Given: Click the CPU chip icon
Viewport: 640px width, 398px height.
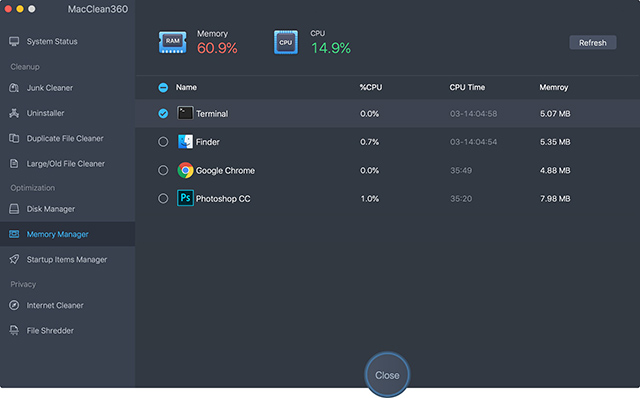Looking at the screenshot, I should point(286,42).
